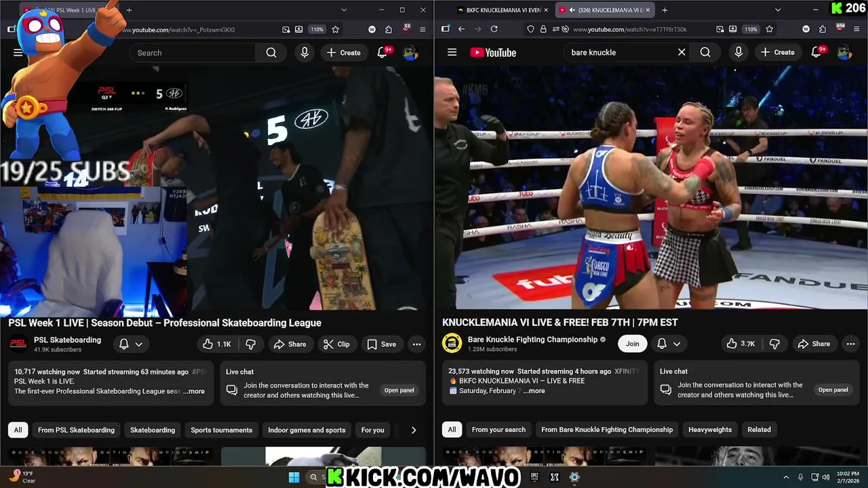868x488 pixels.
Task: Clear the 'bare knuckle' search text
Action: (682, 52)
